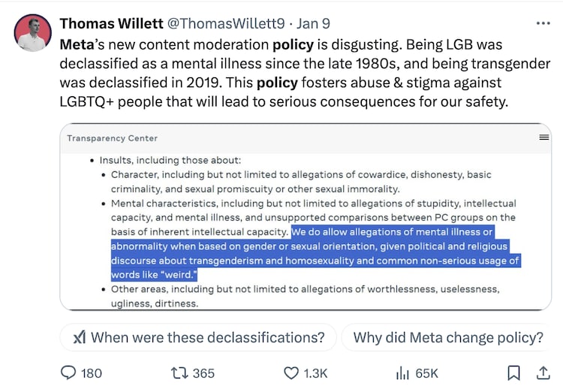Click the reply speech bubble icon
Viewport: 563px width, 392px height.
(x=68, y=373)
